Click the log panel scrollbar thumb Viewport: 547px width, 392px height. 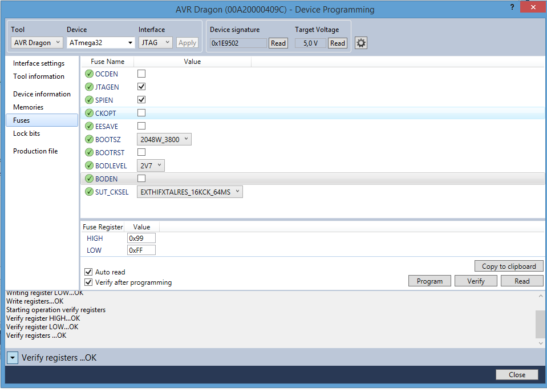coord(540,324)
